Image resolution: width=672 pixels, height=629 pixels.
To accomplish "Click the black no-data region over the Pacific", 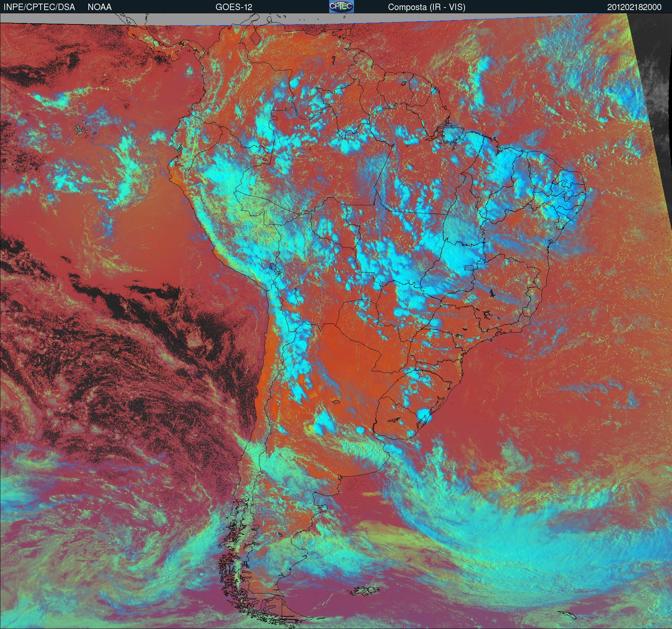I will pyautogui.click(x=144, y=316).
